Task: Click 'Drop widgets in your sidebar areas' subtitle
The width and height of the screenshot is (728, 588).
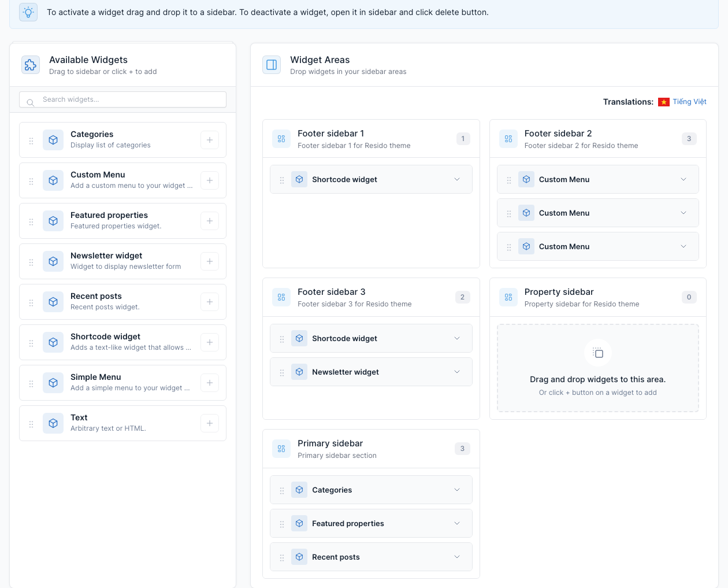Action: coord(348,72)
